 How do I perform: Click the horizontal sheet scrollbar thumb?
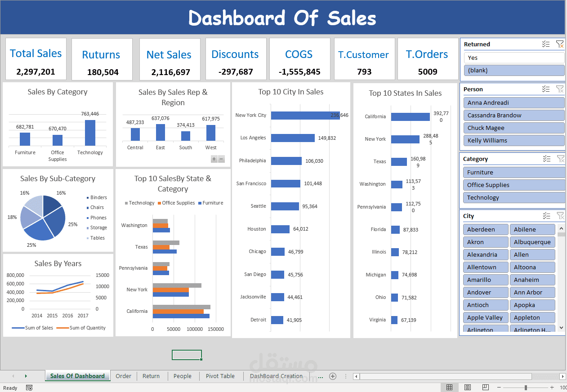click(x=446, y=376)
